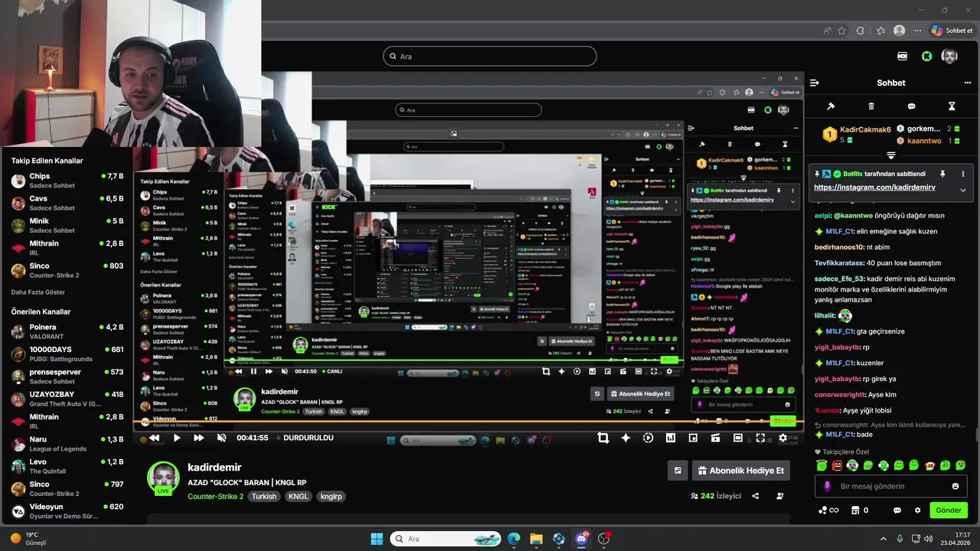Open M1LF_C1 username in chat saying bade
Viewport: 980px width, 551px height.
pyautogui.click(x=840, y=435)
